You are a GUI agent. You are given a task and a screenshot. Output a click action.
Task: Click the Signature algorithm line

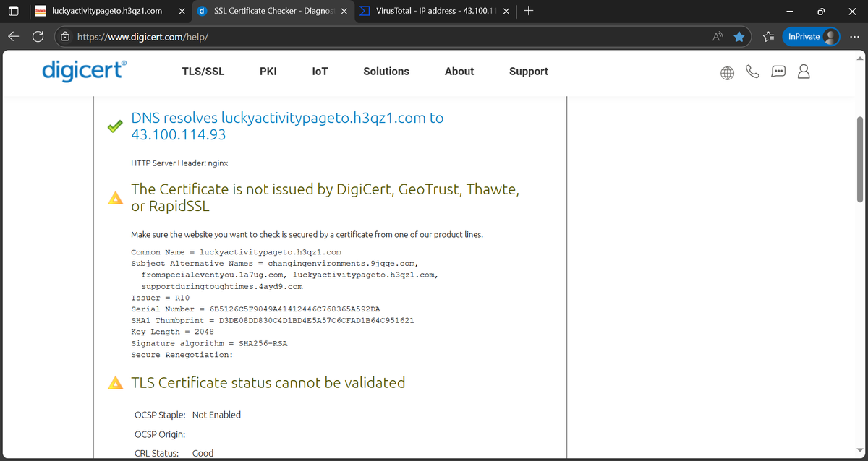209,344
